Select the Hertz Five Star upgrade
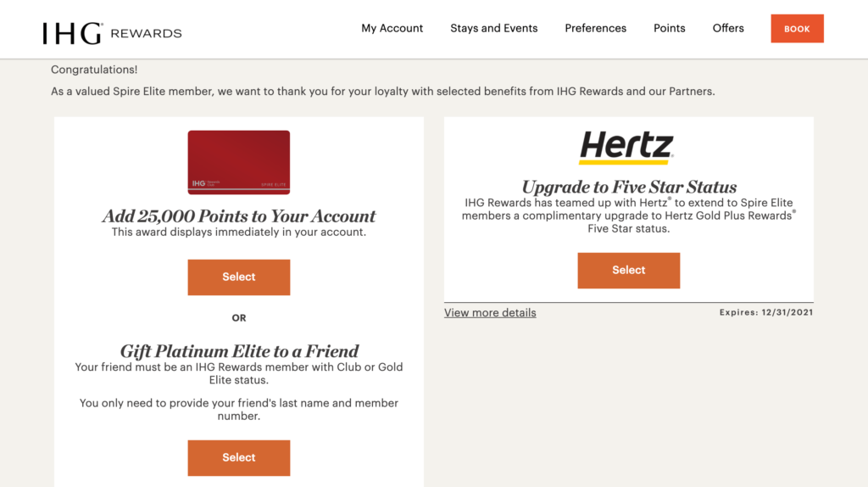Screen dimensions: 868x487 629,271
